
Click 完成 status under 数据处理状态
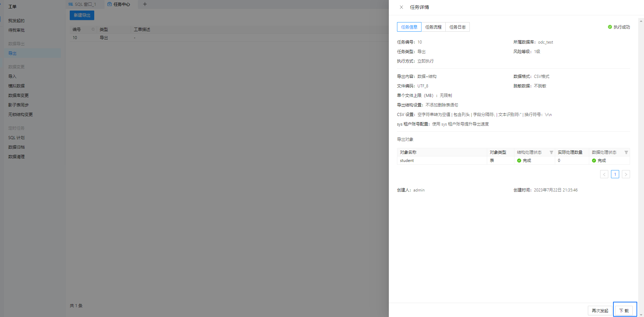[599, 161]
